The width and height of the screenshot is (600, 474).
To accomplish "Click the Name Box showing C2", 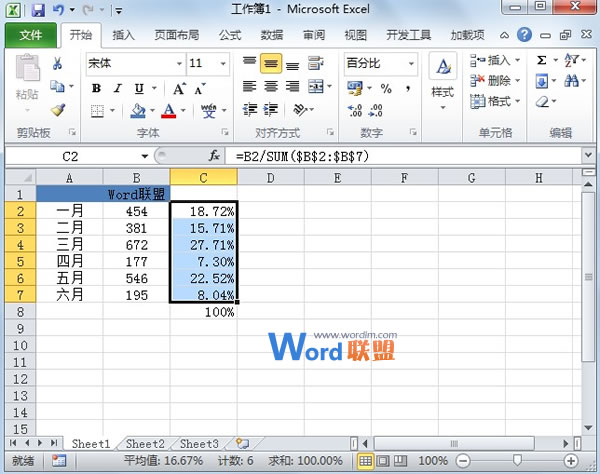I will click(x=75, y=157).
